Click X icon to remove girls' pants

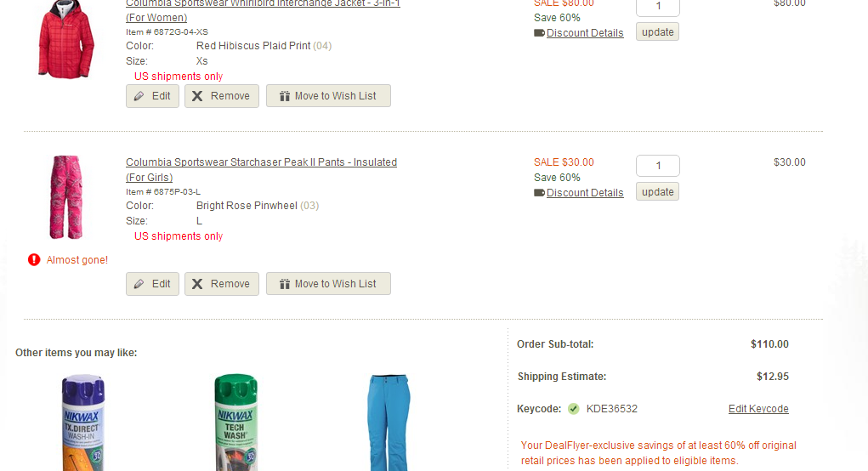197,284
